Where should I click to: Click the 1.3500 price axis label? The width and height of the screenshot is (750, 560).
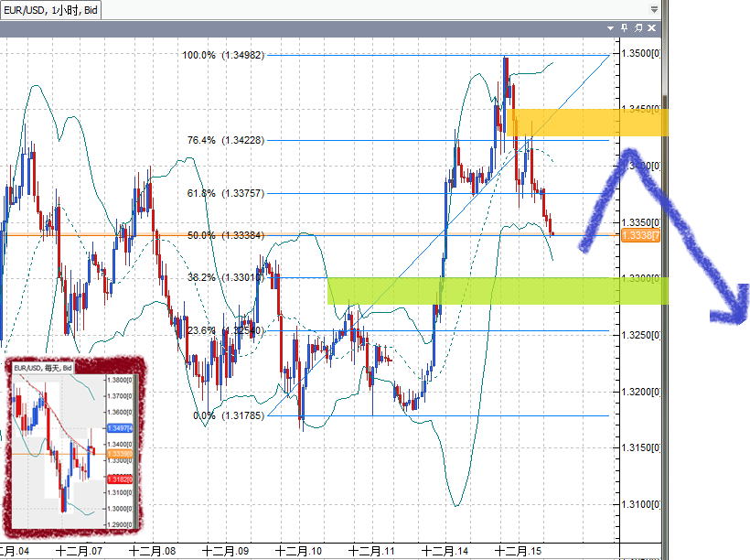click(640, 53)
